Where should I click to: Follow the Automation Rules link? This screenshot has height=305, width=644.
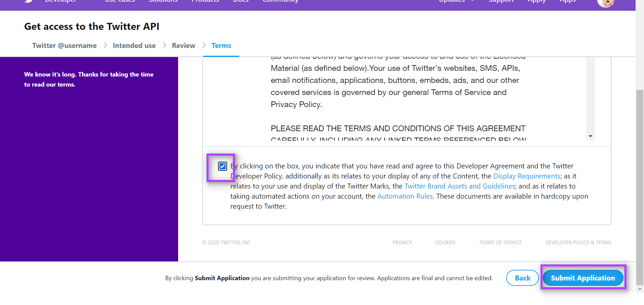[x=405, y=196]
